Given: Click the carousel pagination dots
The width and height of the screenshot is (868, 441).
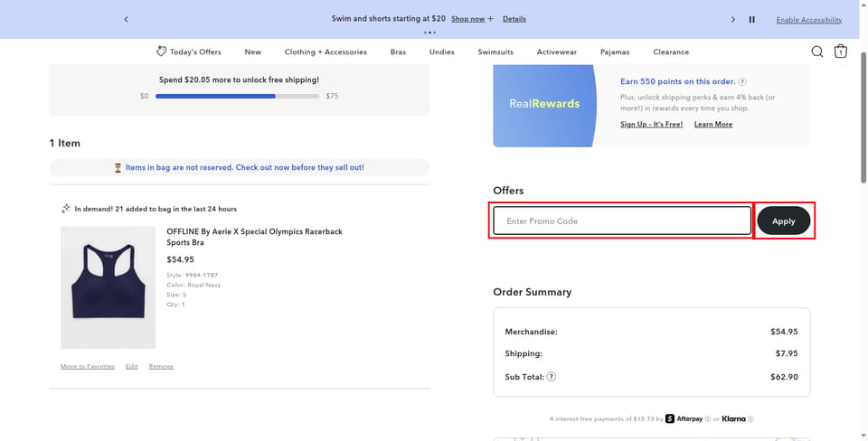Looking at the screenshot, I should 429,33.
